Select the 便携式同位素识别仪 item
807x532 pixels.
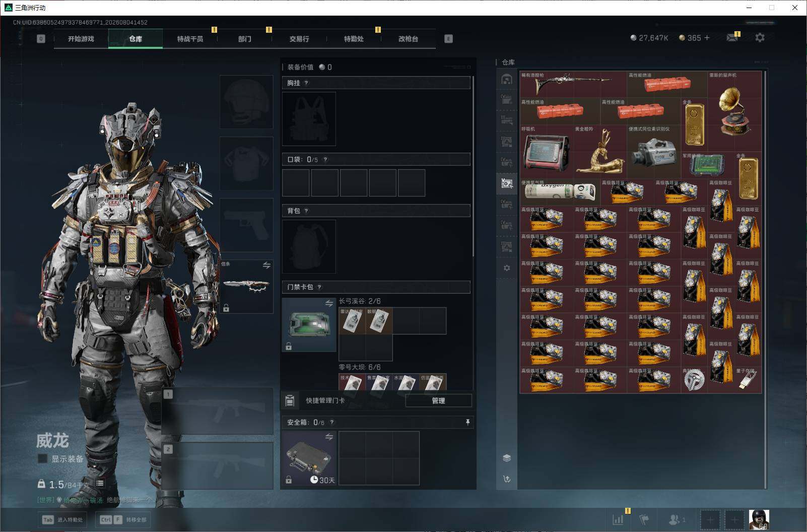pyautogui.click(x=654, y=152)
